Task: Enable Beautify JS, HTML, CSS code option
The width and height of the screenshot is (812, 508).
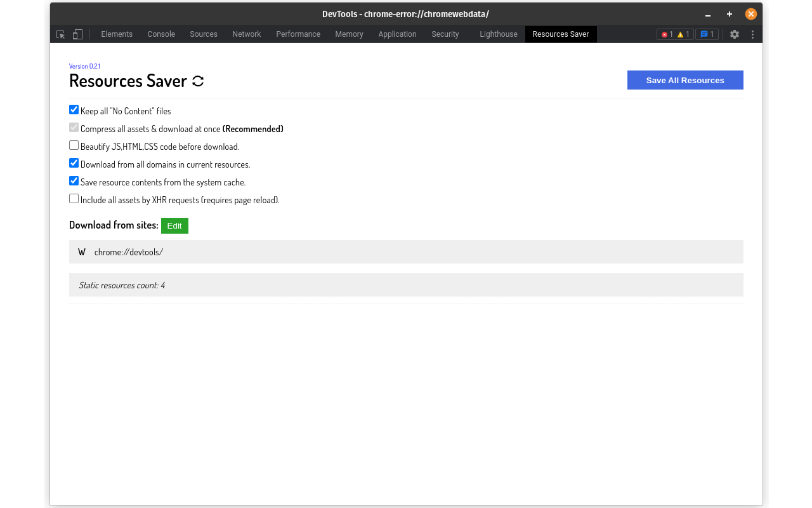Action: point(74,145)
